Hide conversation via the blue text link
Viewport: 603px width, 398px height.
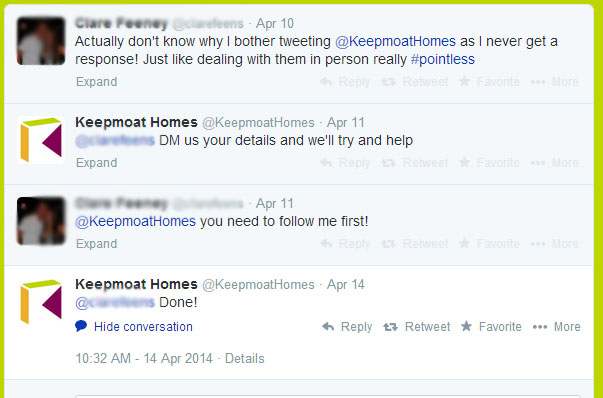[143, 326]
